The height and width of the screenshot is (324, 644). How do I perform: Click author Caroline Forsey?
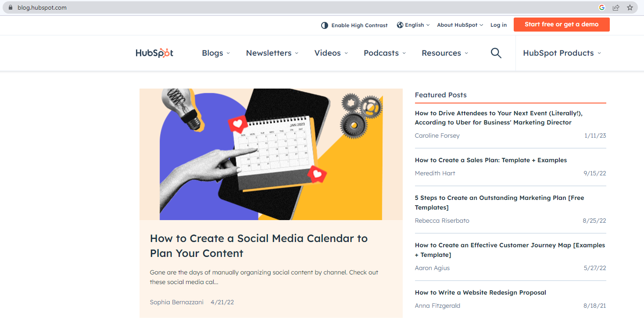[437, 135]
